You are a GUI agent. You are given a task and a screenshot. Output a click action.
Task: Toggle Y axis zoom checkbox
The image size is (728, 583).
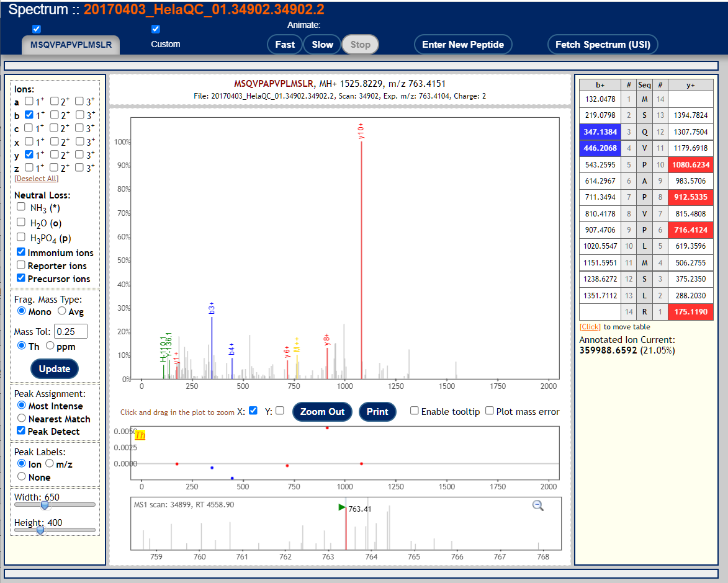coord(279,411)
